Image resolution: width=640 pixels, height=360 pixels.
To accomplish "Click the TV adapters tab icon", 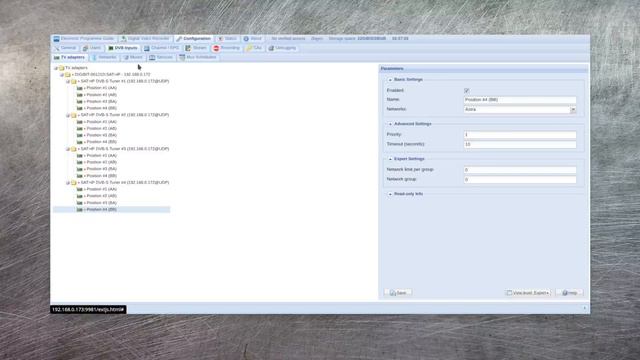I will click(57, 58).
